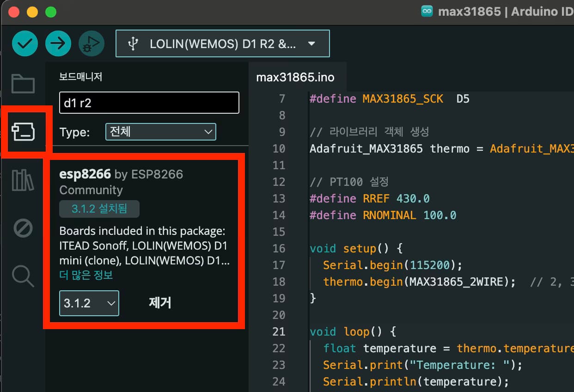Open the Search magnifier sidebar icon

coord(23,276)
